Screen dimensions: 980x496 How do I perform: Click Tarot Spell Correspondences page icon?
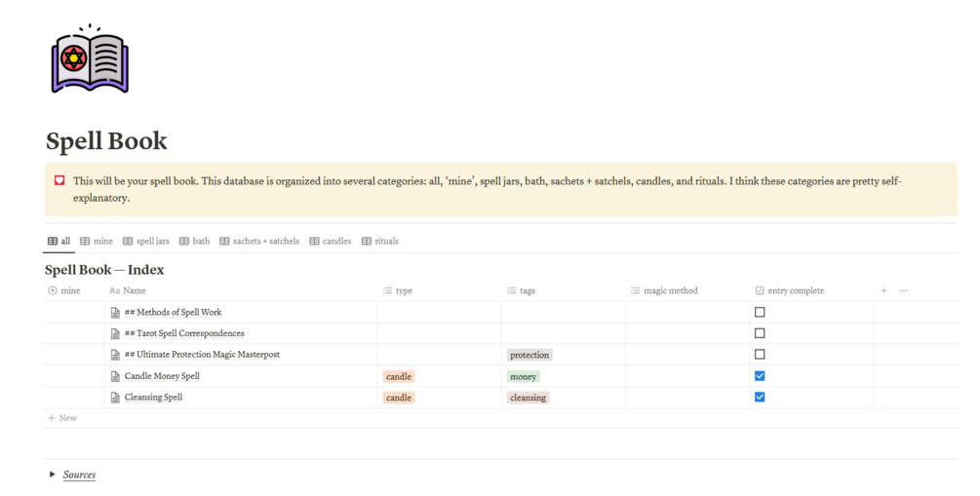pos(115,333)
